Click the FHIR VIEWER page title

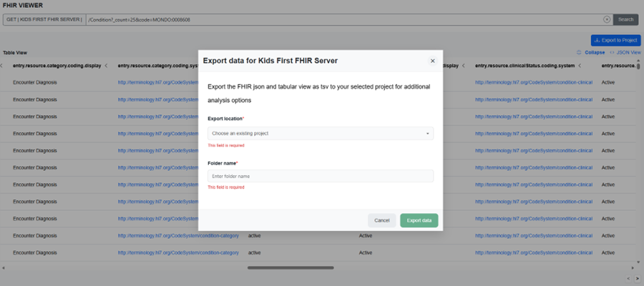point(23,5)
